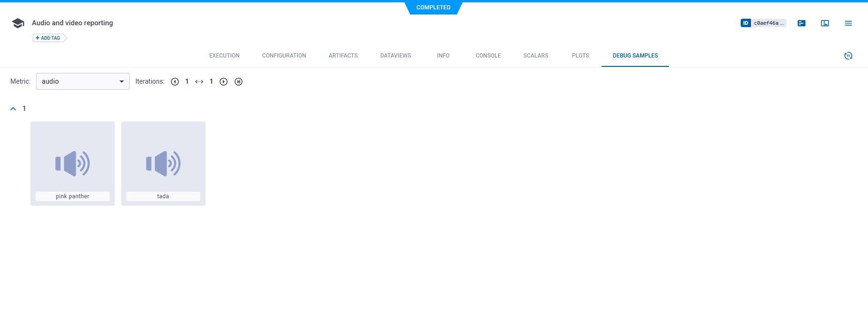
Task: Click the ID badge icon
Action: pyautogui.click(x=745, y=23)
